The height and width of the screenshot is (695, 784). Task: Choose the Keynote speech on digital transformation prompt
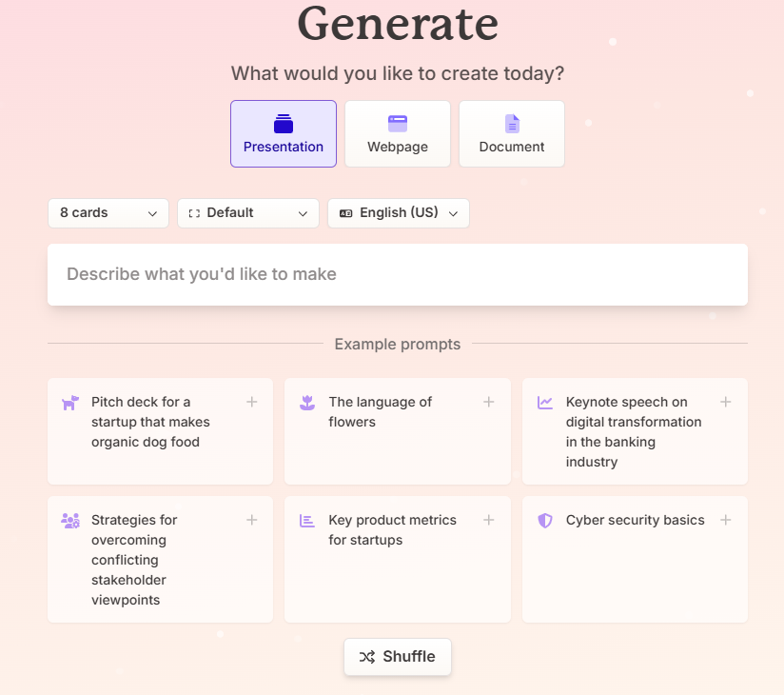[x=633, y=431]
